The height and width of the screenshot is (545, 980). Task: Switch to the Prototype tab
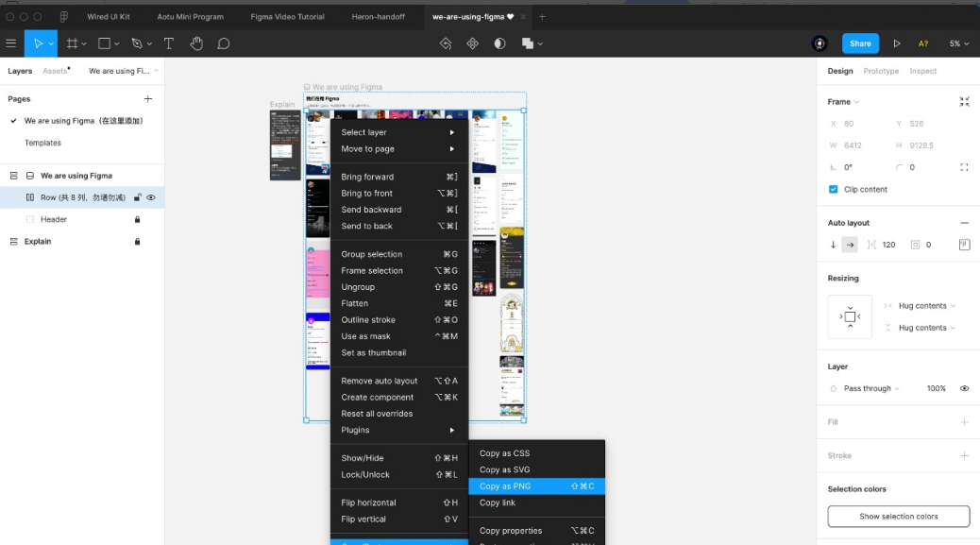pos(881,71)
